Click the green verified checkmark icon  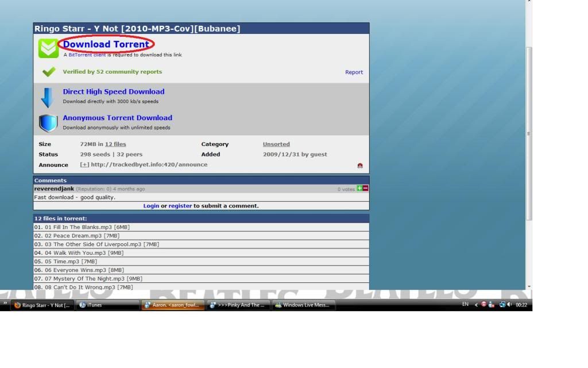pos(49,72)
